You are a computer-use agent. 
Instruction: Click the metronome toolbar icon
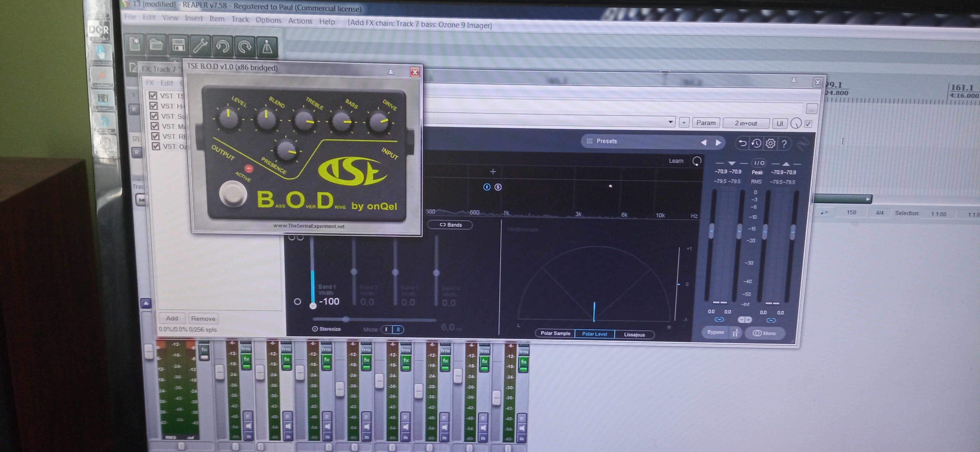[x=267, y=47]
